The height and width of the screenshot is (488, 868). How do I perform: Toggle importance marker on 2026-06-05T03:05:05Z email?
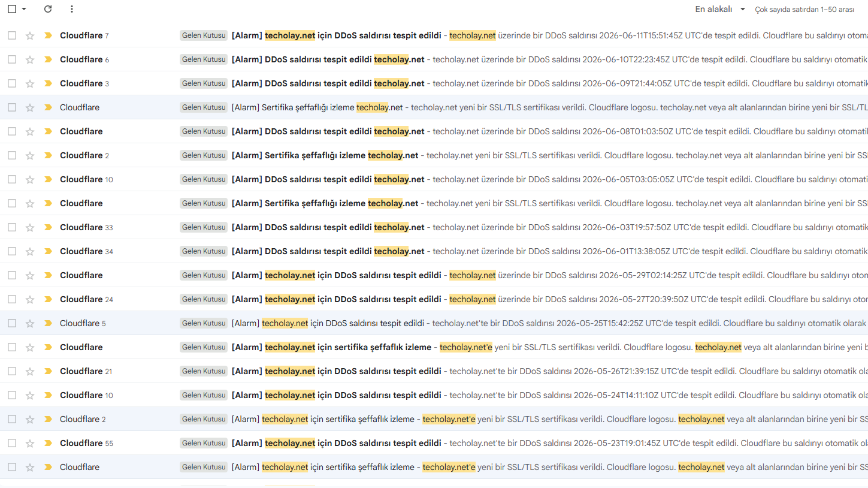click(x=48, y=179)
